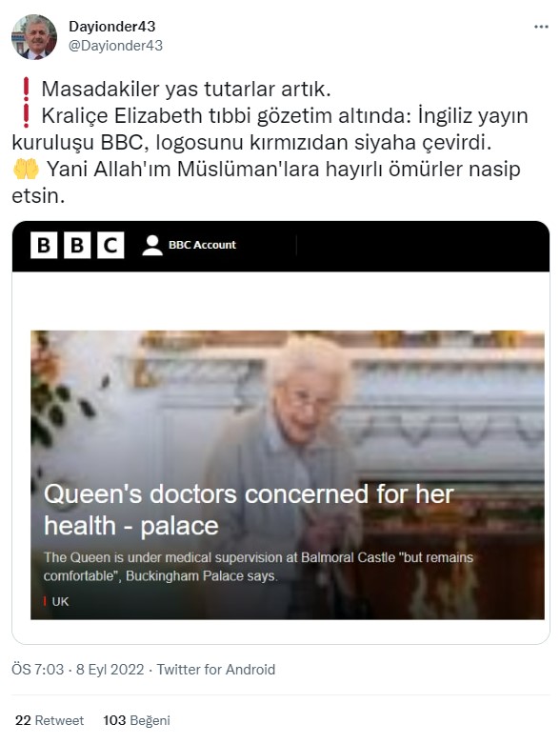This screenshot has height=744, width=560.
Task: Click the tweet text mentioning Kraliçe Elizabeth
Action: (x=270, y=129)
